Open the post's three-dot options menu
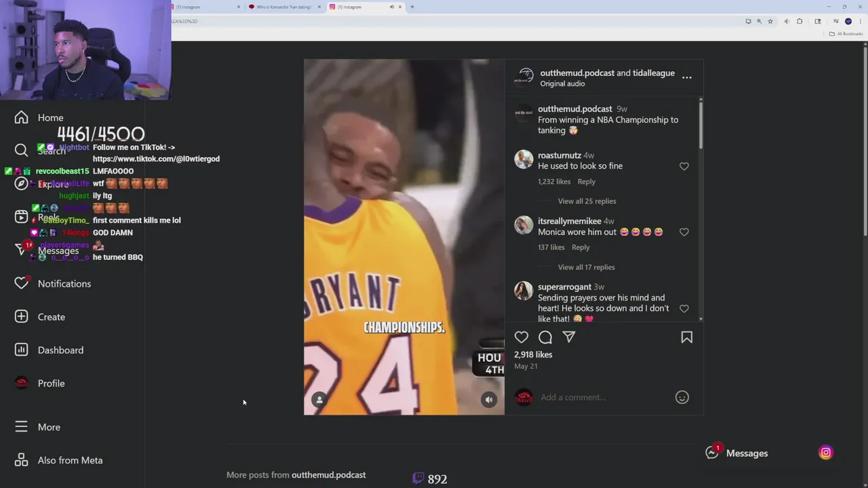Image resolution: width=868 pixels, height=488 pixels. [x=687, y=77]
